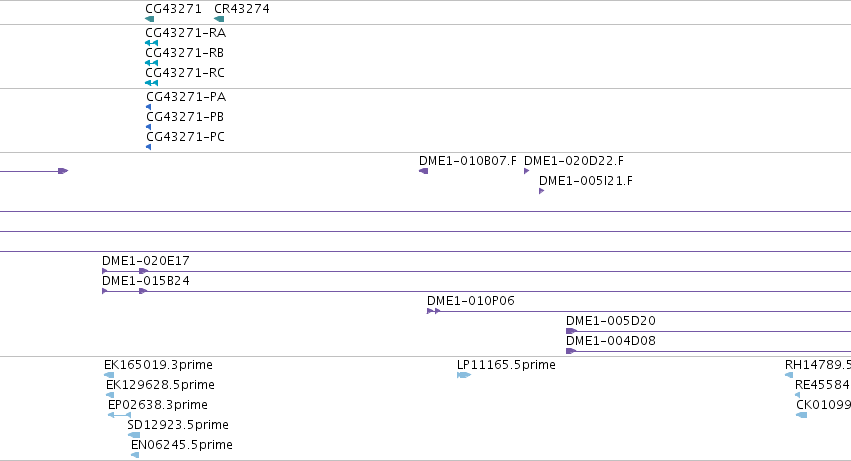Select protein CG43271-PC label

pos(185,137)
